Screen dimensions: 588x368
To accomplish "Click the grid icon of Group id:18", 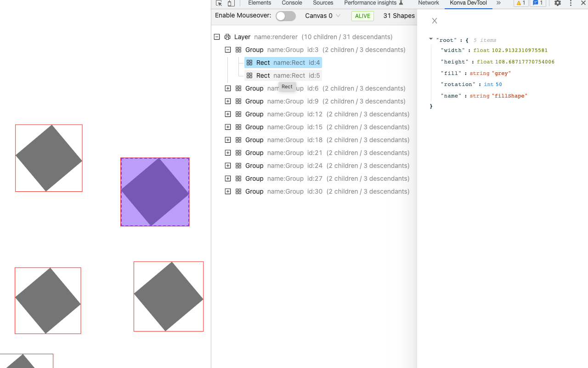I will pyautogui.click(x=238, y=140).
